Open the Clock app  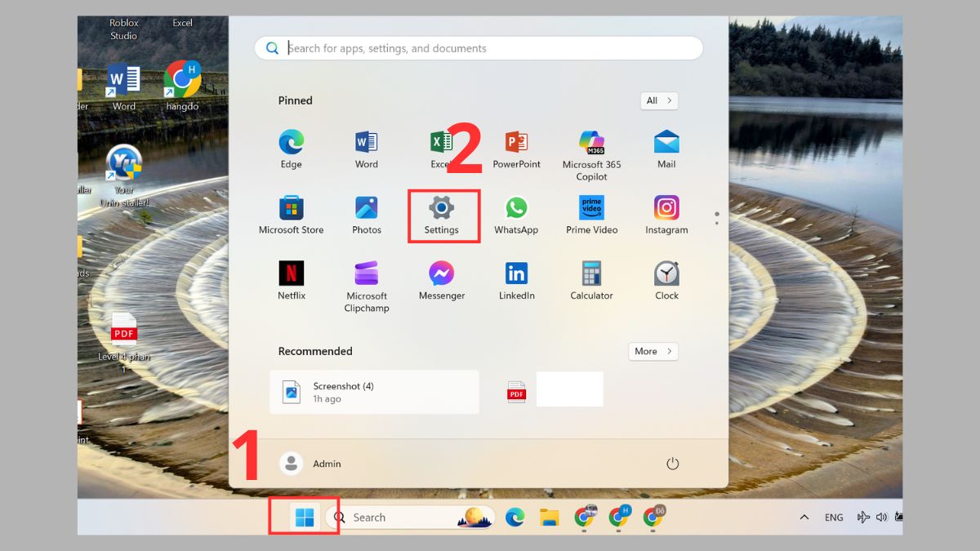pos(666,281)
